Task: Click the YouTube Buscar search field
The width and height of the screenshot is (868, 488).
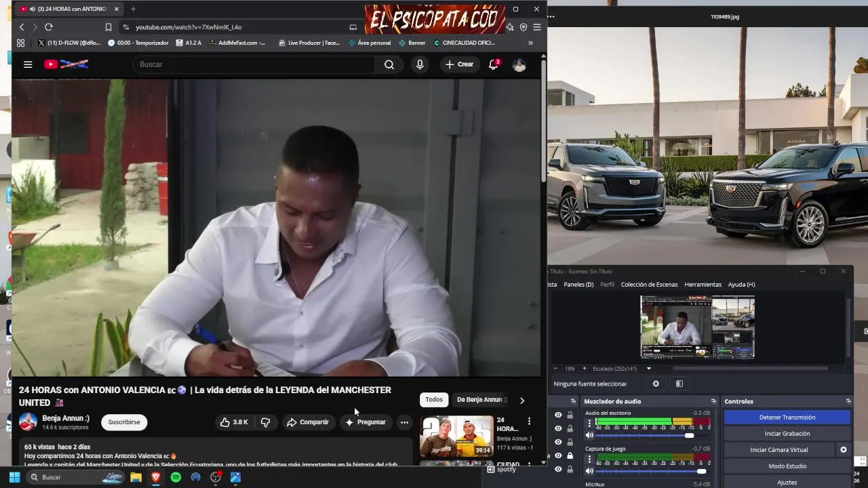Action: tap(254, 64)
